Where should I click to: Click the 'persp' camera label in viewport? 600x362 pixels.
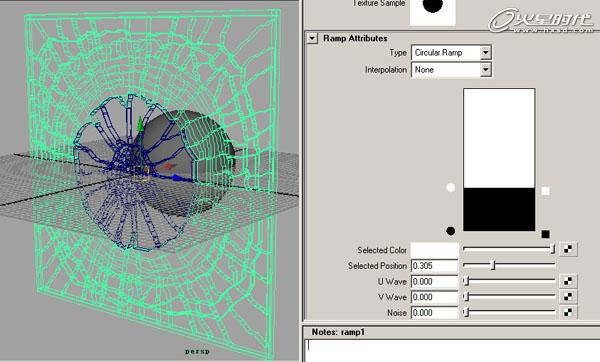(197, 351)
